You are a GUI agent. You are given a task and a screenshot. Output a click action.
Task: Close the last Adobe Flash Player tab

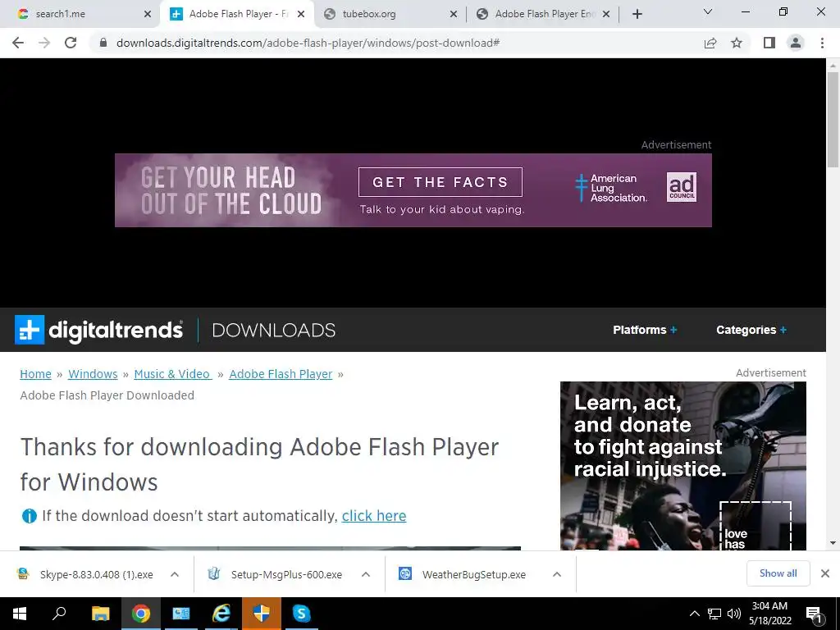606,14
